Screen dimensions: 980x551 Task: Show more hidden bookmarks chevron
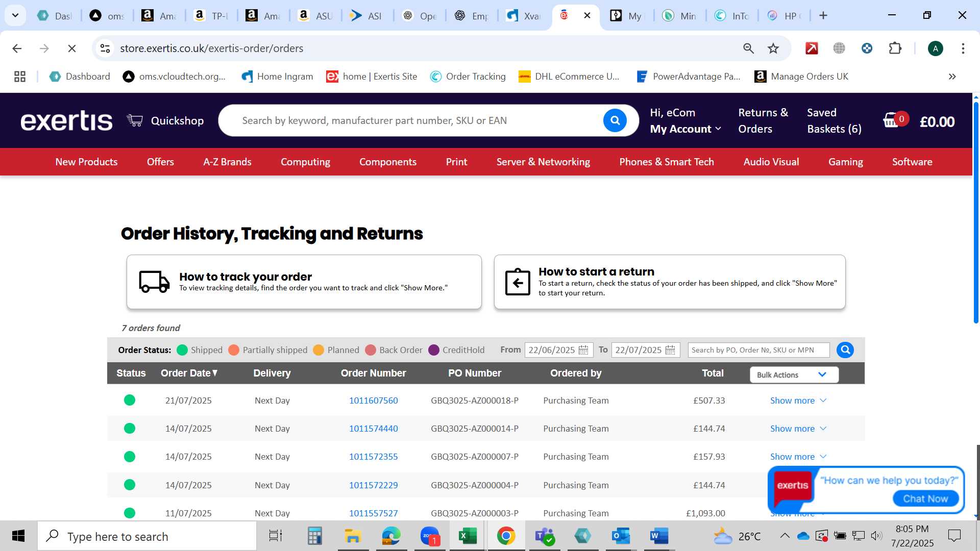952,77
